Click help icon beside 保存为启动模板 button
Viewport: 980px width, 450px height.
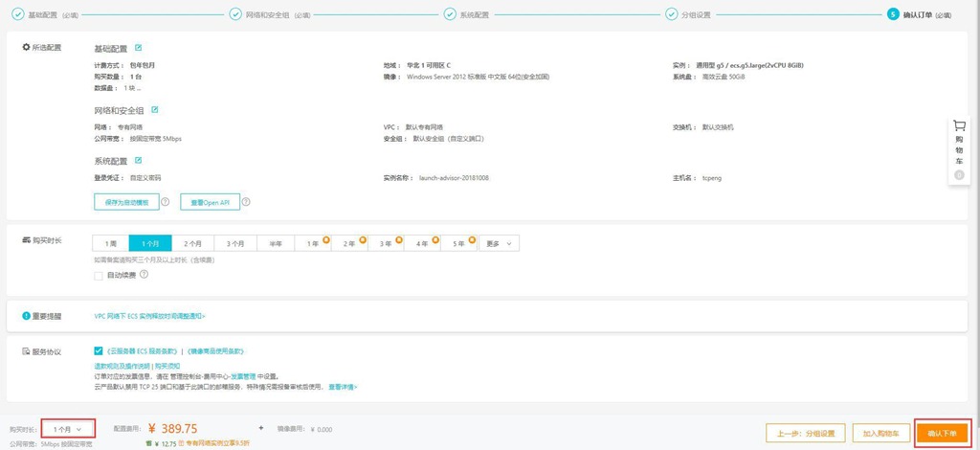click(166, 202)
